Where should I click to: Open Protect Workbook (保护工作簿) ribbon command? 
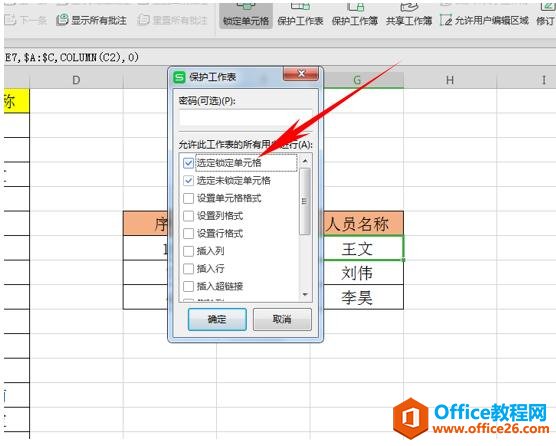pos(355,15)
